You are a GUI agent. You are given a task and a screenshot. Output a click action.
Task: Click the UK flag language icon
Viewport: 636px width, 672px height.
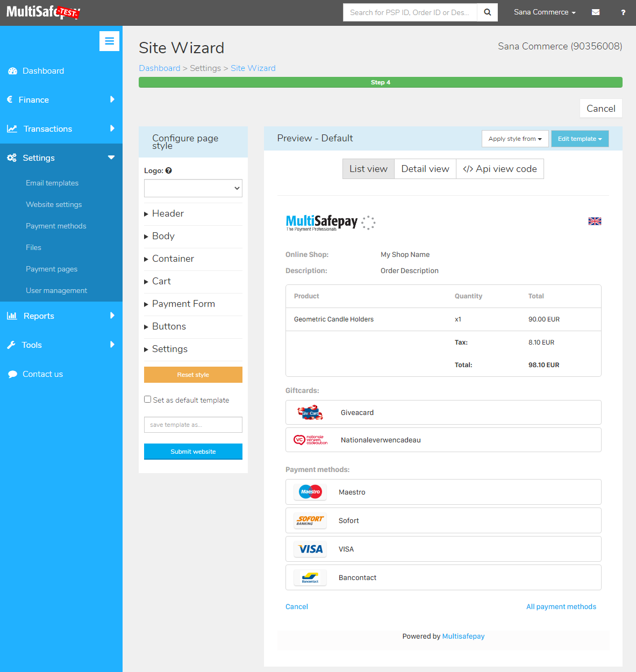tap(595, 221)
